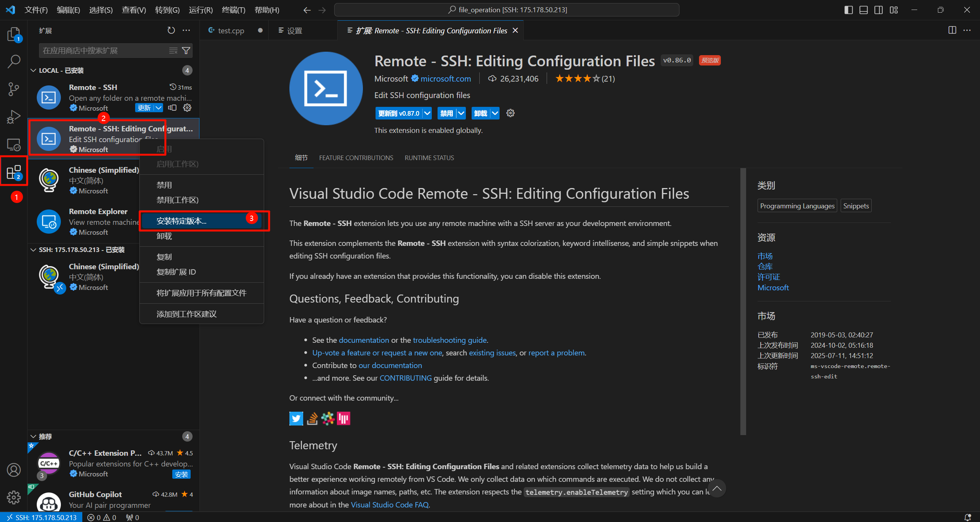
Task: Open the Extensions view icon
Action: [x=14, y=172]
